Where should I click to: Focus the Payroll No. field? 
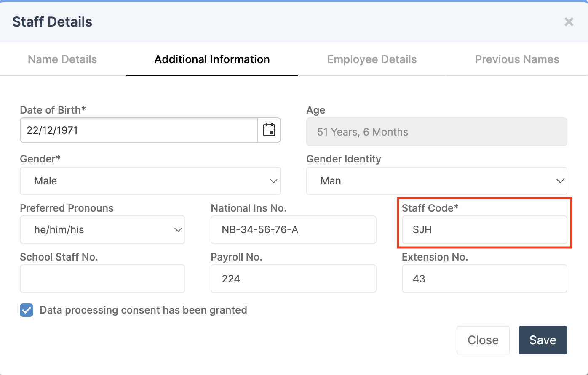(x=293, y=279)
